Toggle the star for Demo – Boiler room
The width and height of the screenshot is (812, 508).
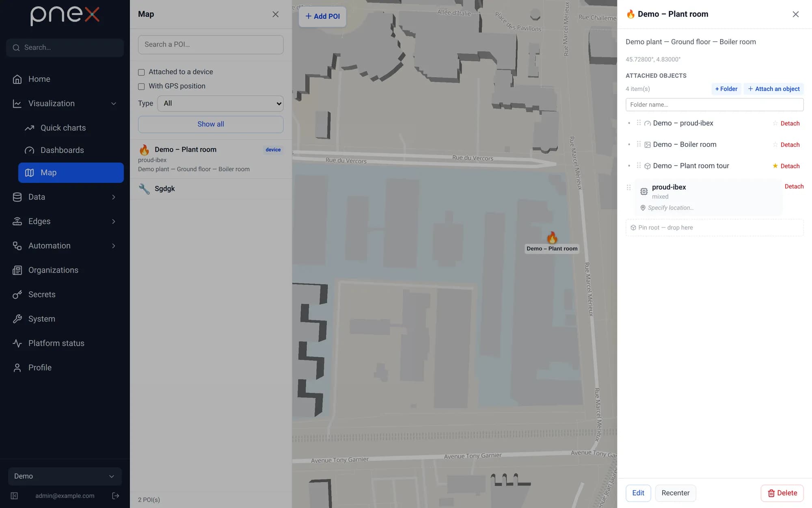pyautogui.click(x=775, y=145)
